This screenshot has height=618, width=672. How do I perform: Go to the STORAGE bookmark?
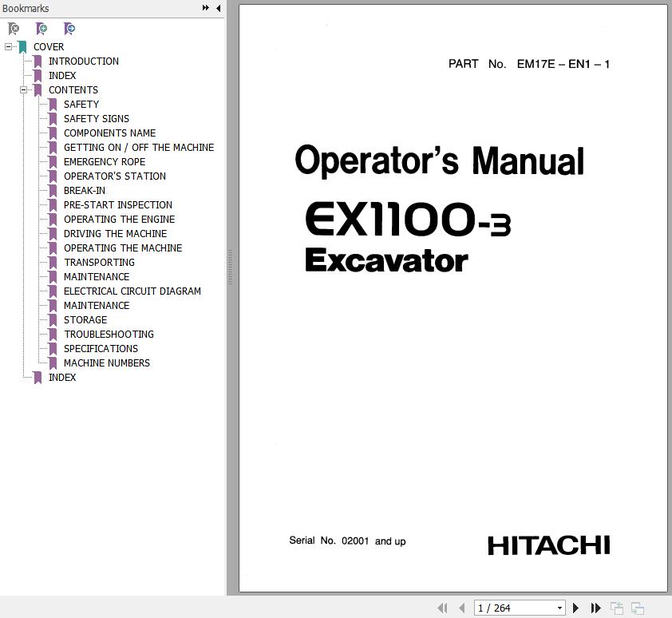click(85, 320)
